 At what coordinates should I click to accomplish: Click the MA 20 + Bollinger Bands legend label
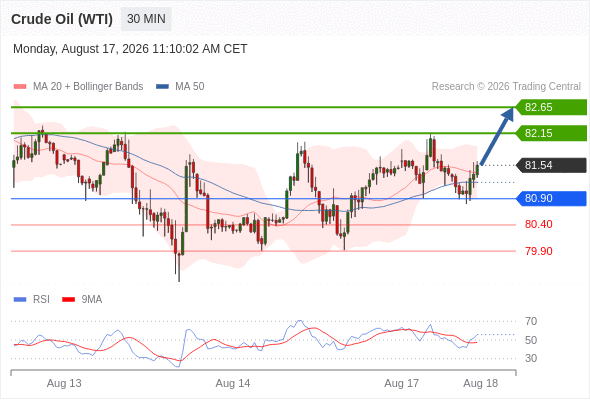coord(88,87)
